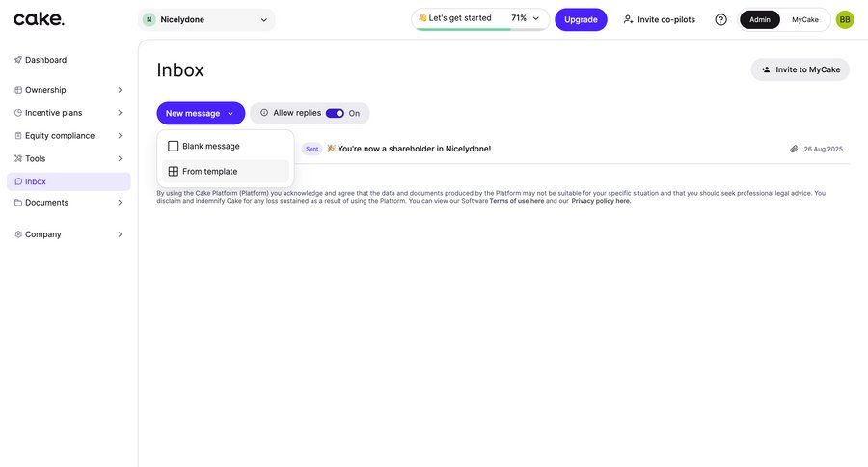Switch to MyCake view
This screenshot has width=868, height=467.
click(x=805, y=19)
